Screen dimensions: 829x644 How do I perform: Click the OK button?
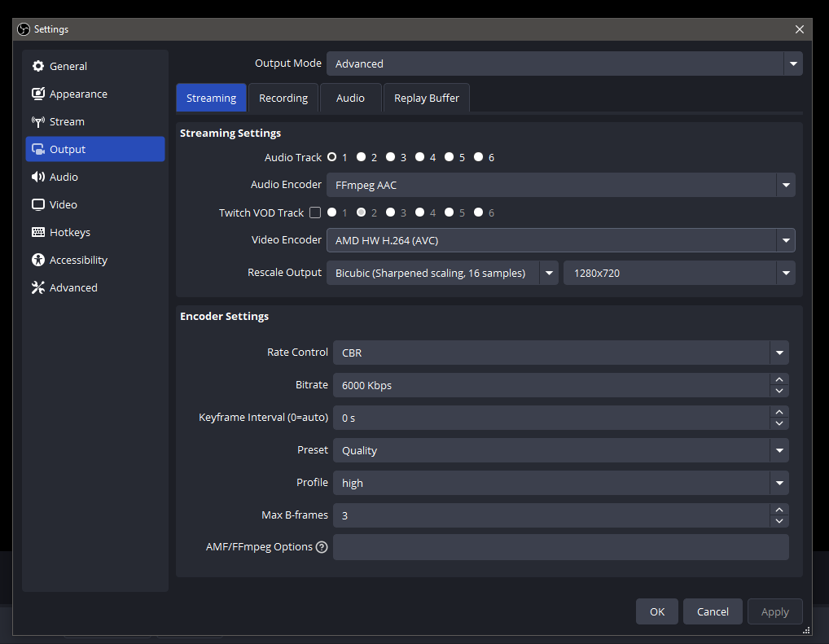(657, 611)
